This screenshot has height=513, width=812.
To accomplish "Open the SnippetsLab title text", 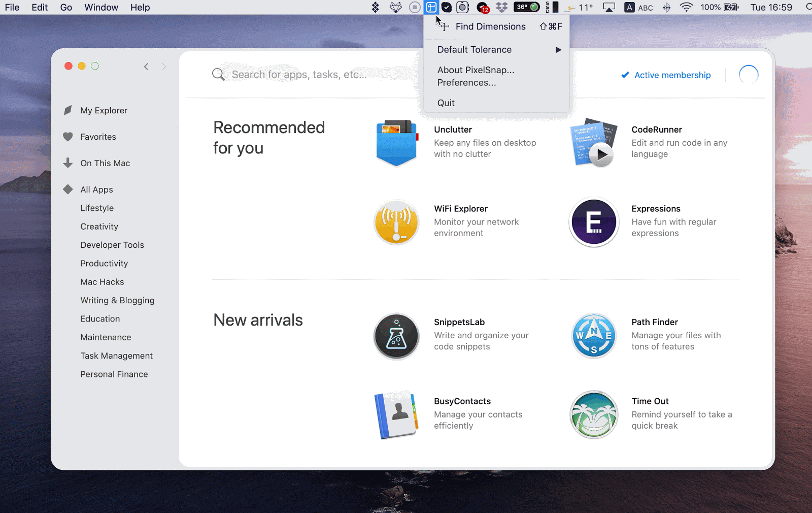I will coord(459,322).
